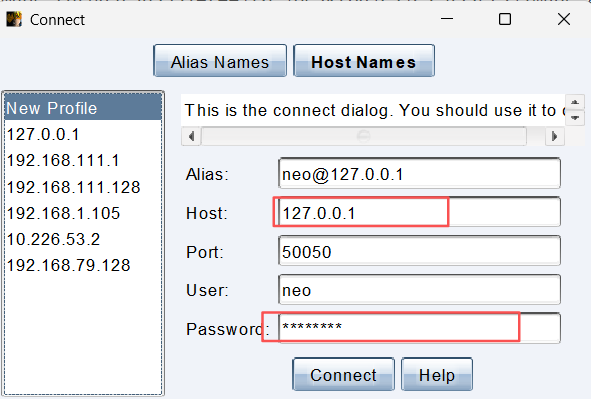
Task: Maximize the Connect window
Action: (x=505, y=19)
